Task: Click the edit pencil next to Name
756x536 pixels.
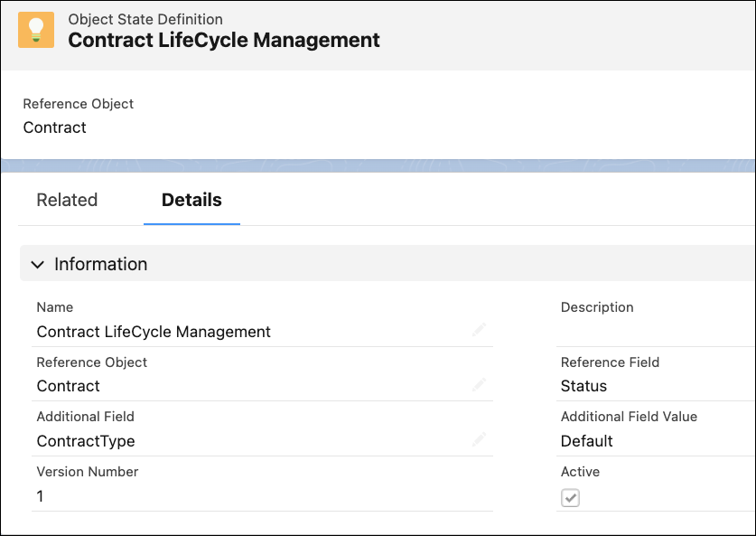Action: pyautogui.click(x=479, y=329)
